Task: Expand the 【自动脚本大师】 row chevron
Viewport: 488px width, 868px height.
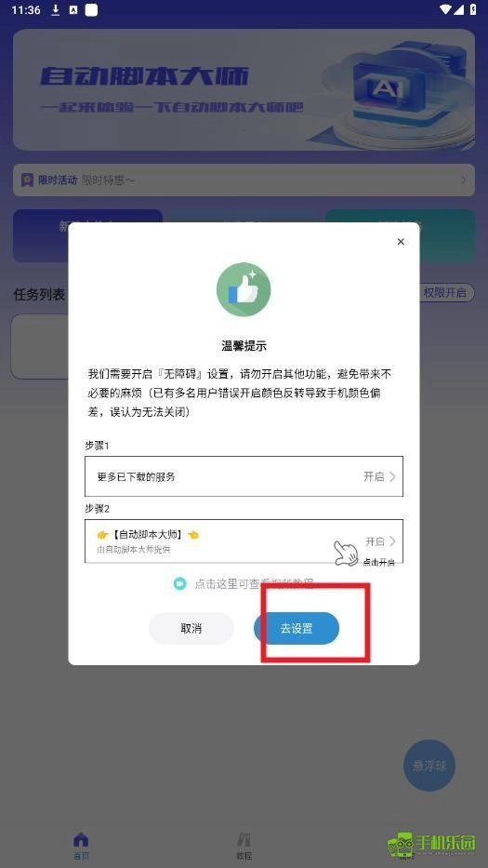Action: [392, 541]
